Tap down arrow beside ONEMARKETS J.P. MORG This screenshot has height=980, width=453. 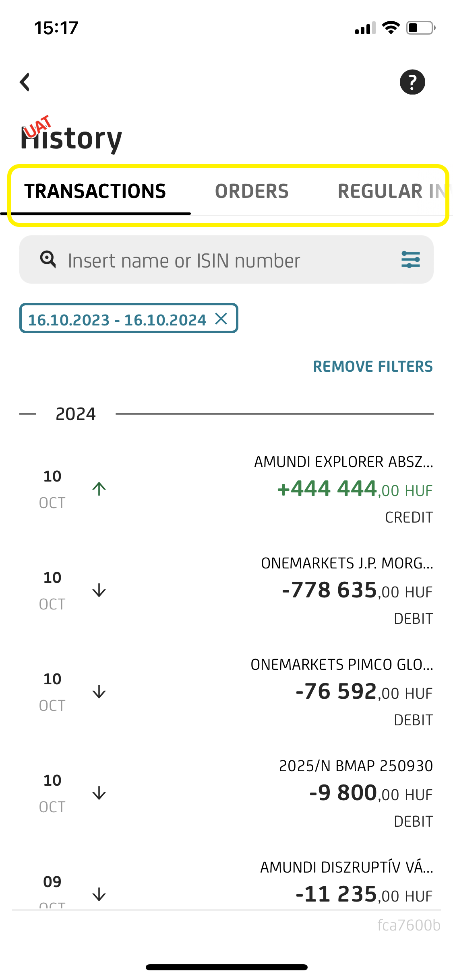pos(99,590)
